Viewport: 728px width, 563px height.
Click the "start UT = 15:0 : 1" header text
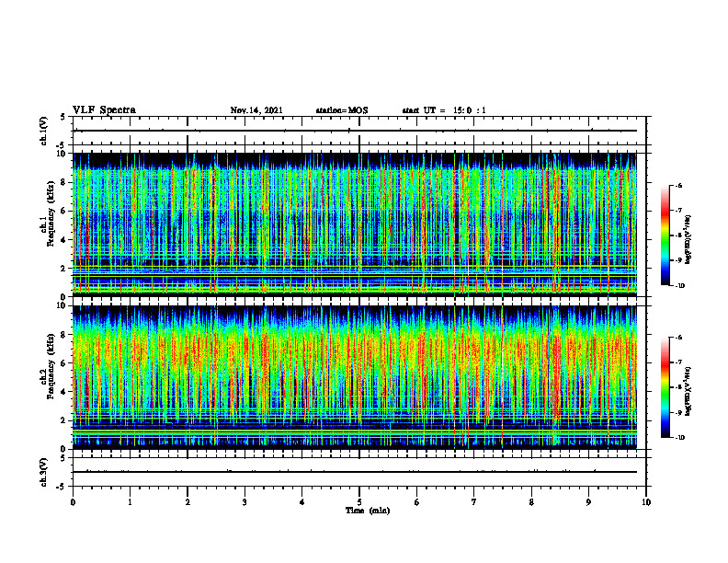click(444, 110)
